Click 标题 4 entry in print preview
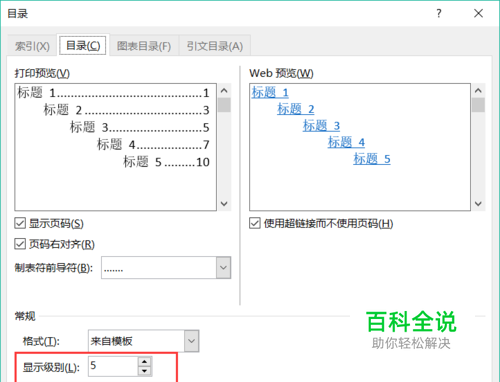Screen dimensions: 500x382 tap(153, 145)
